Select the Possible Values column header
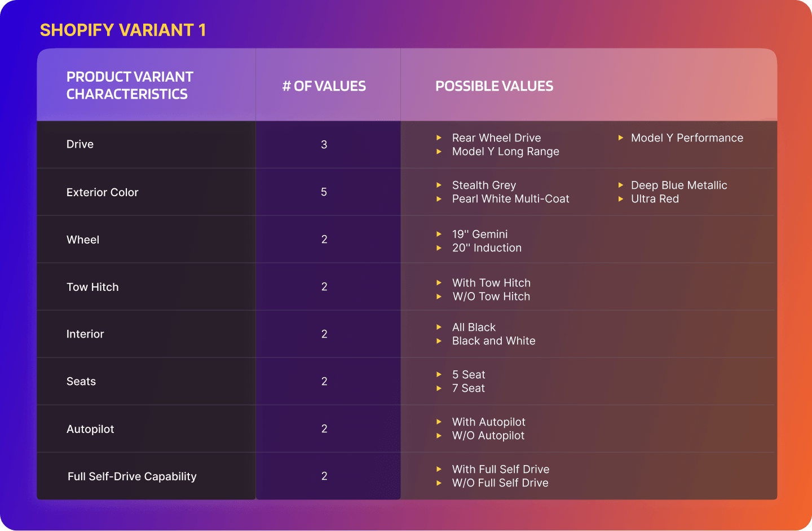812x531 pixels. pyautogui.click(x=494, y=86)
